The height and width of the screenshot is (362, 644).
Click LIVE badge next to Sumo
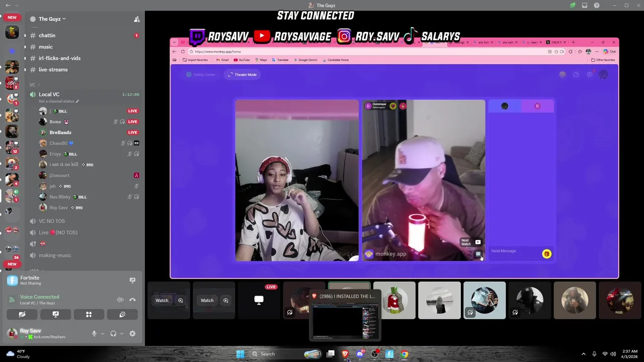132,122
